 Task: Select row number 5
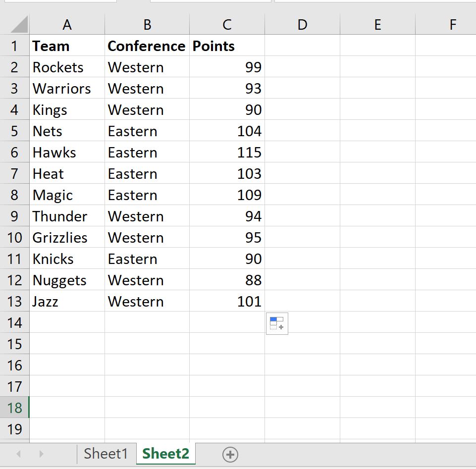(14, 131)
